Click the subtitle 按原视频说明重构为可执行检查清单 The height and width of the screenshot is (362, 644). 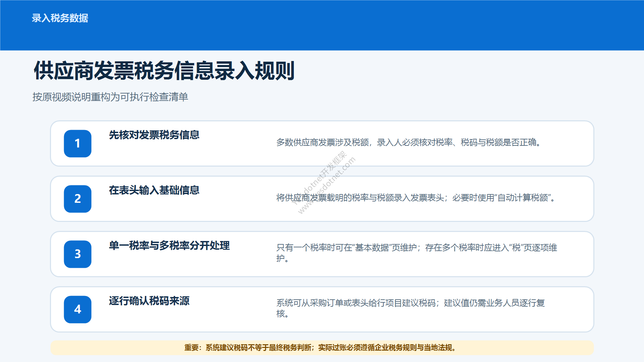[x=110, y=97]
